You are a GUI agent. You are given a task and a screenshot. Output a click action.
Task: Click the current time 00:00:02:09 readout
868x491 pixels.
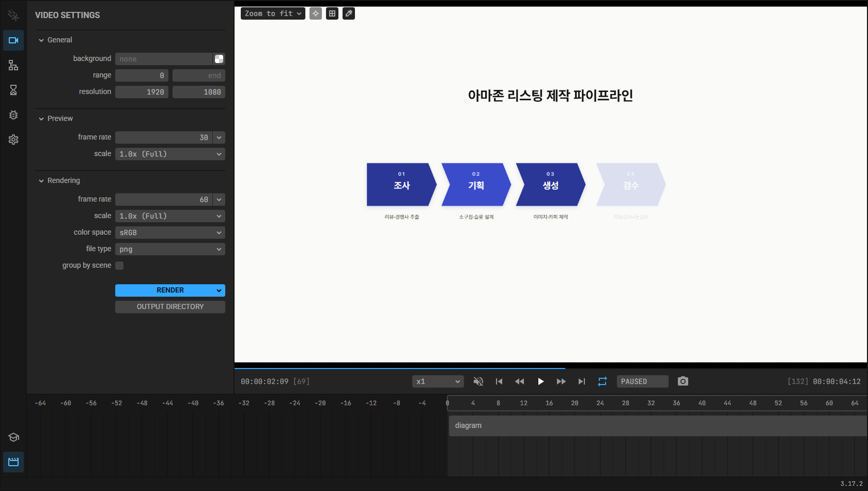[x=265, y=381]
